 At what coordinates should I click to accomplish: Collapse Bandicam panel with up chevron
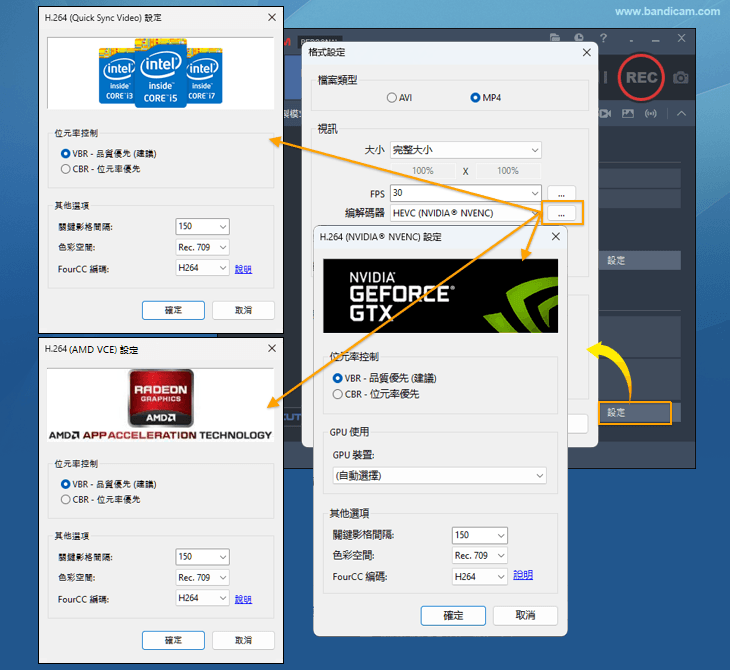[681, 113]
